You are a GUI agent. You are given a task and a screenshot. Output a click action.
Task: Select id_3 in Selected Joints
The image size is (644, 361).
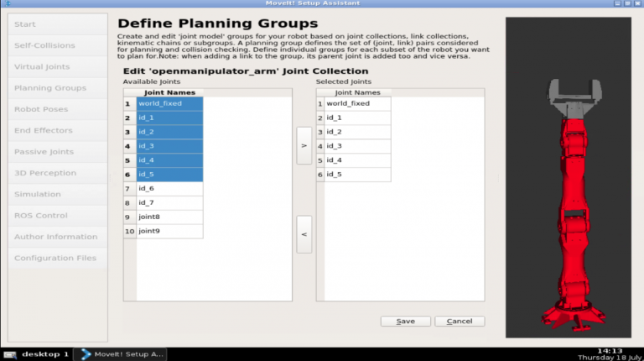(358, 146)
